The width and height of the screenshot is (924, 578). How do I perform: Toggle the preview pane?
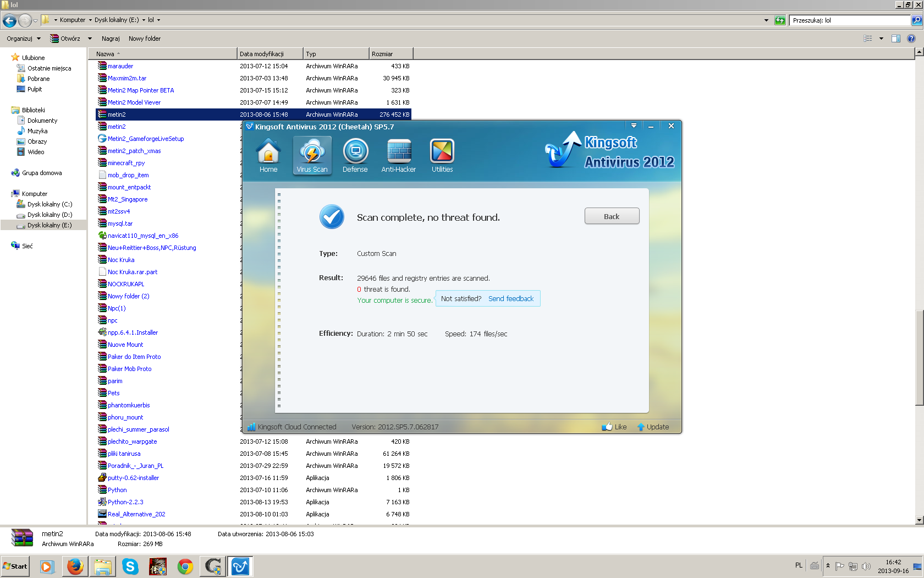896,39
